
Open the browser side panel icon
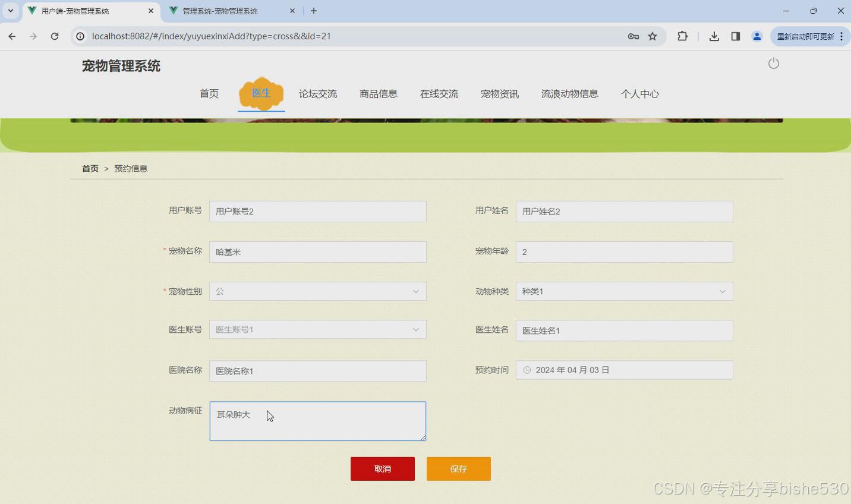[735, 36]
